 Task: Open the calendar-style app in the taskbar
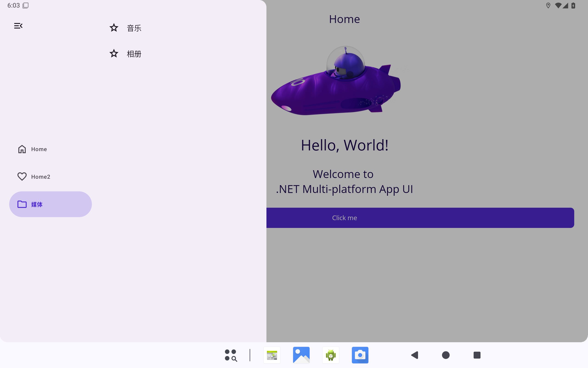tap(272, 355)
